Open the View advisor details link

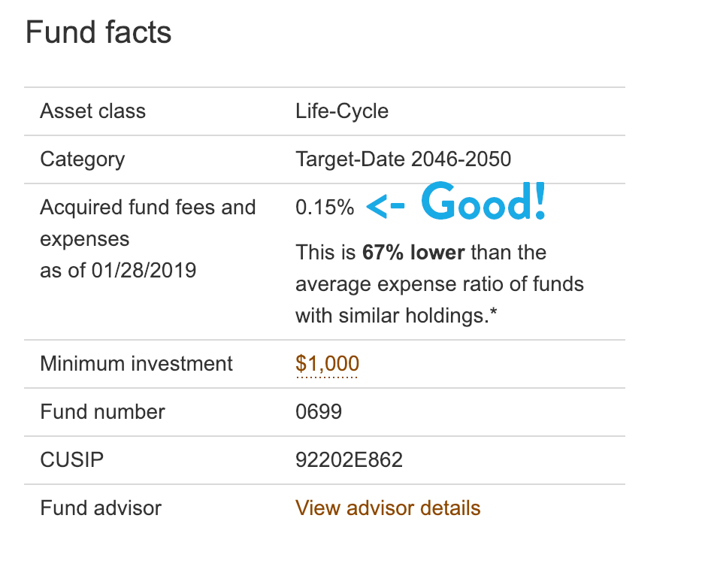click(x=388, y=508)
